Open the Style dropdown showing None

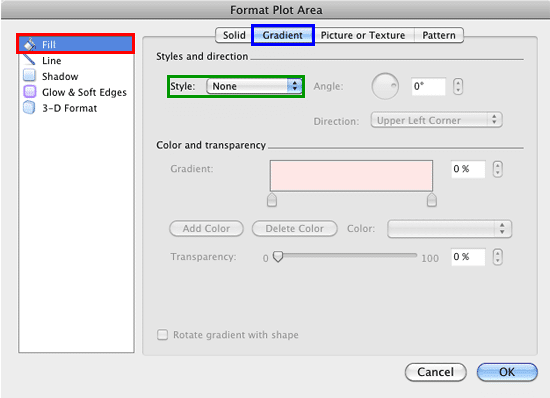click(x=254, y=86)
